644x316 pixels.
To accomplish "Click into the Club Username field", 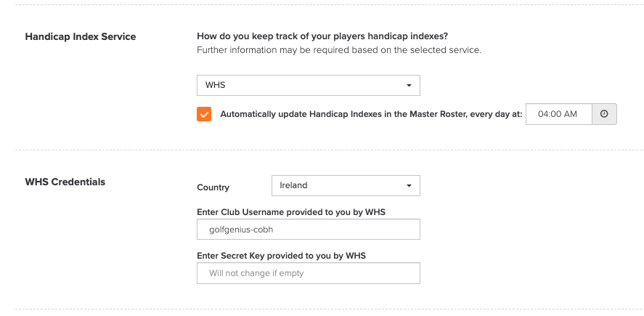I will coord(309,230).
